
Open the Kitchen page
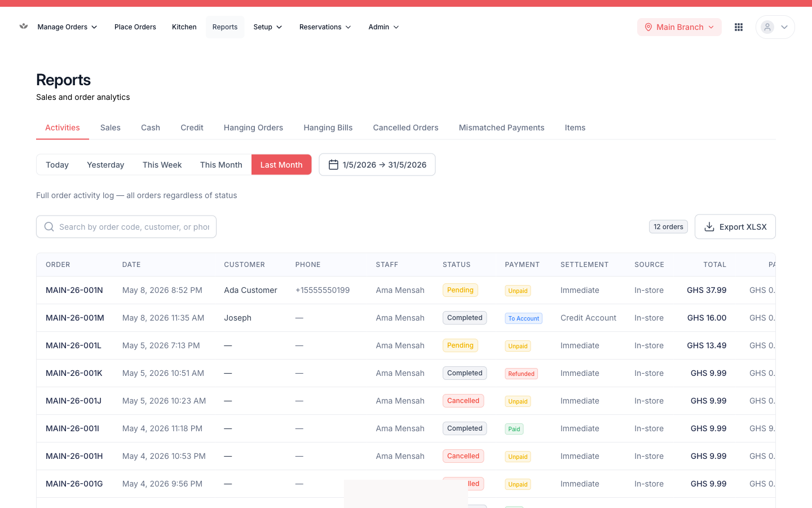click(184, 27)
